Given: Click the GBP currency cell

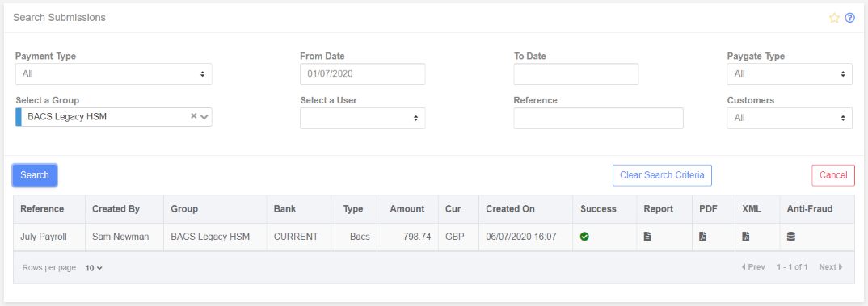Looking at the screenshot, I should (458, 237).
